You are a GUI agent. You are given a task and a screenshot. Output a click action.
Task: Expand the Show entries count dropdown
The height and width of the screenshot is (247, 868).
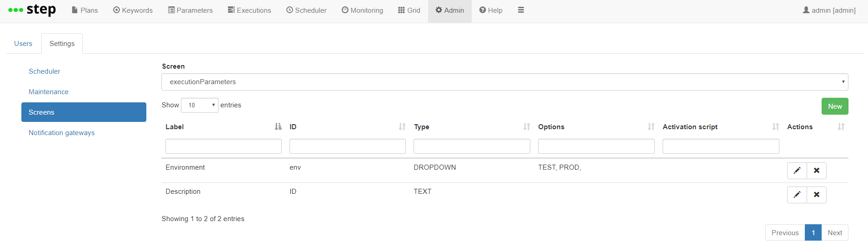[200, 105]
